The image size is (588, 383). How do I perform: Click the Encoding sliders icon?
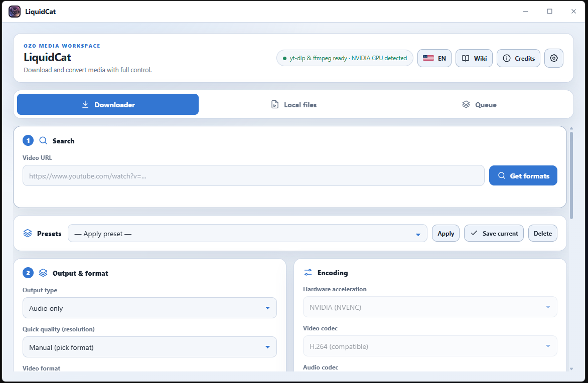tap(308, 272)
